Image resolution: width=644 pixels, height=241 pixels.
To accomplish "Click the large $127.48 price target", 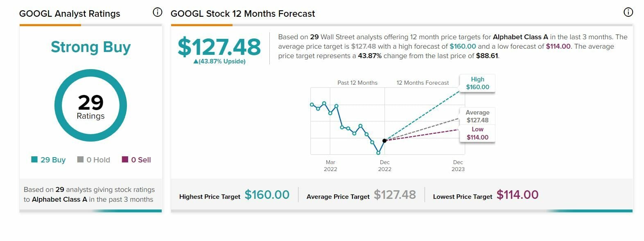I will coord(219,47).
